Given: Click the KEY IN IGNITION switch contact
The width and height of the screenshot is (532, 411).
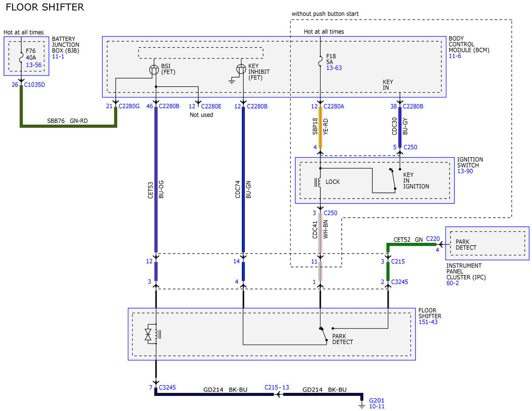Looking at the screenshot, I should click(x=393, y=180).
